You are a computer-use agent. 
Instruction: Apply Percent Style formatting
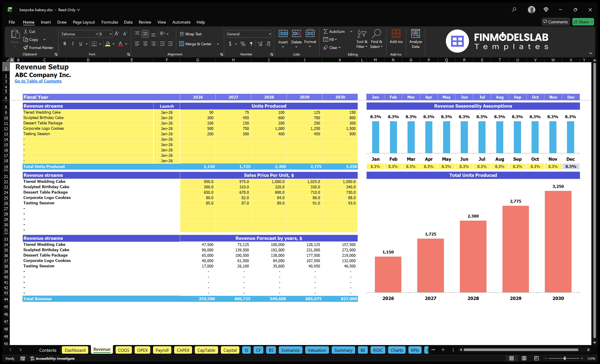243,44
